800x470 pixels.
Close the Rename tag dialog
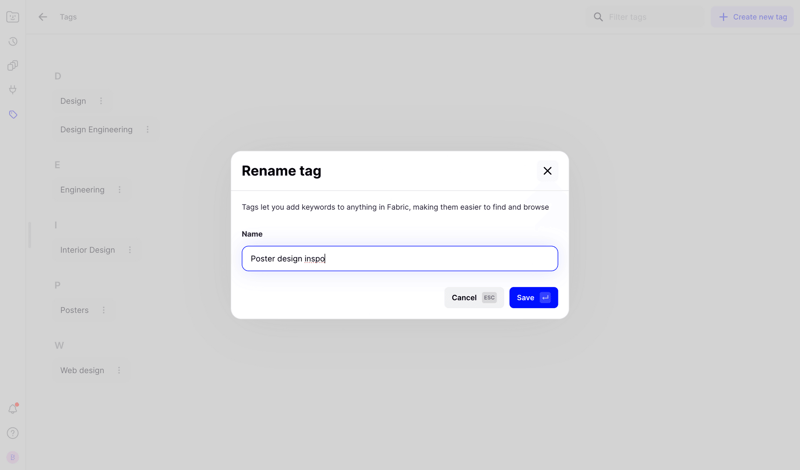click(547, 171)
